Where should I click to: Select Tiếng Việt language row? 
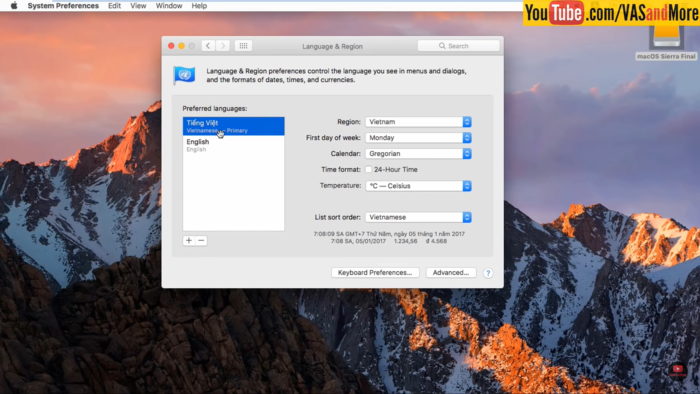[233, 126]
